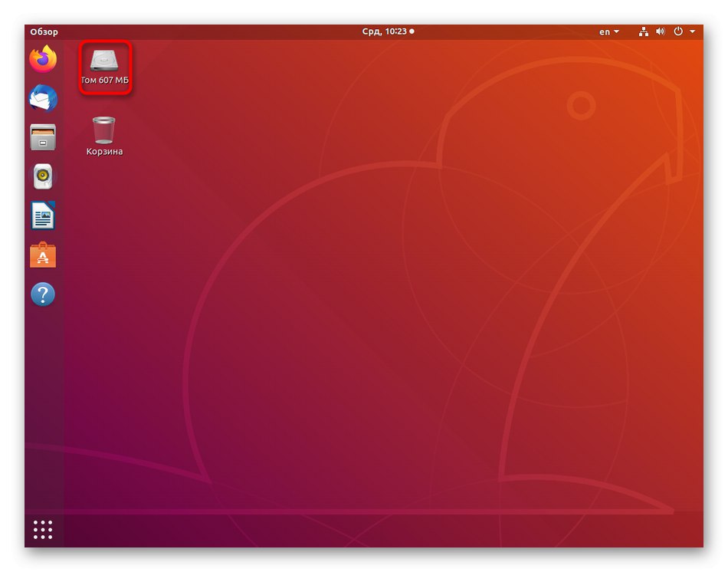Show applications grid
728x572 pixels.
pyautogui.click(x=43, y=530)
